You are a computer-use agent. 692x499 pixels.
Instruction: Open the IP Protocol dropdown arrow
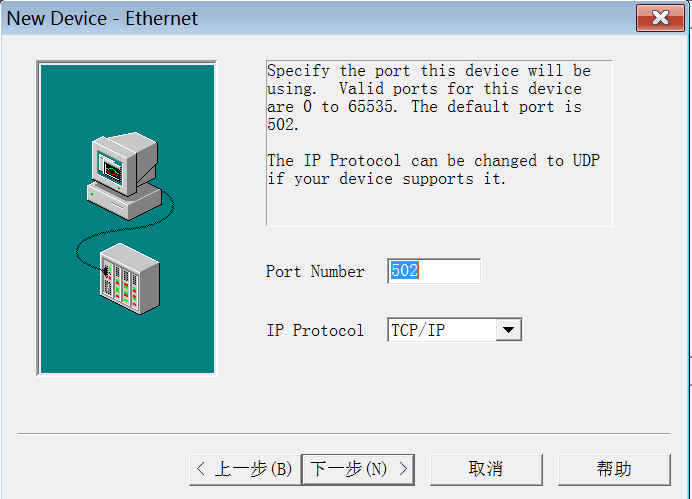(509, 330)
